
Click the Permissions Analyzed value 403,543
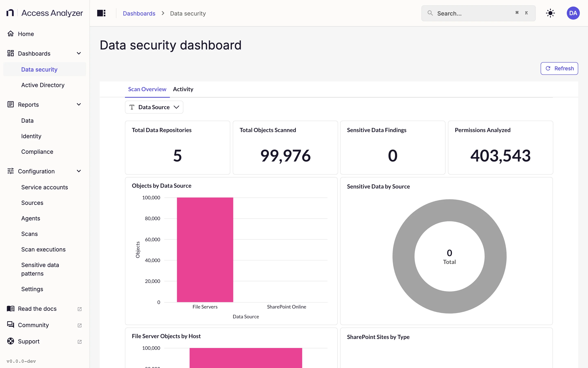pos(500,156)
